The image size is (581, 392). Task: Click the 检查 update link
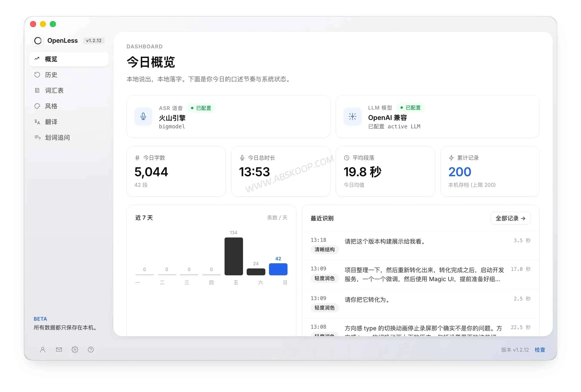coord(540,350)
